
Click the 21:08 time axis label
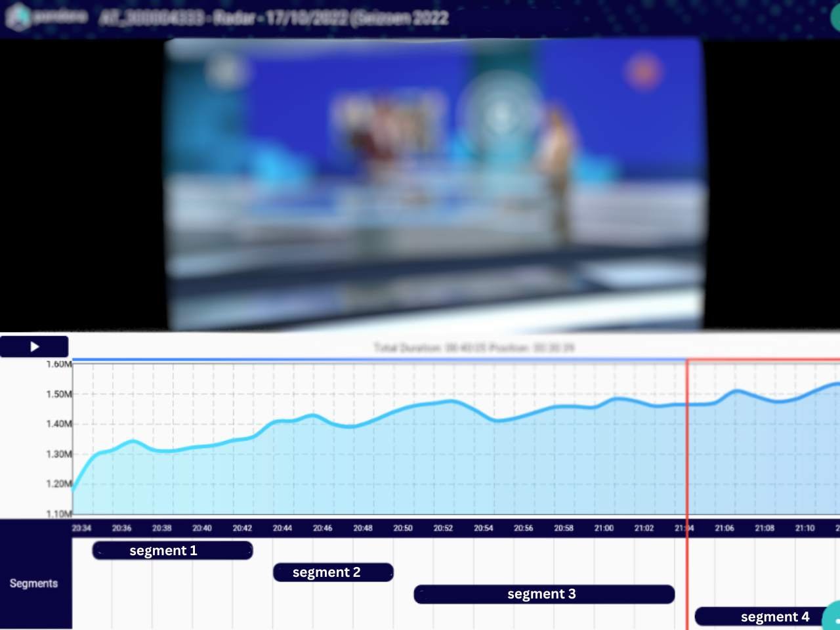click(x=765, y=528)
